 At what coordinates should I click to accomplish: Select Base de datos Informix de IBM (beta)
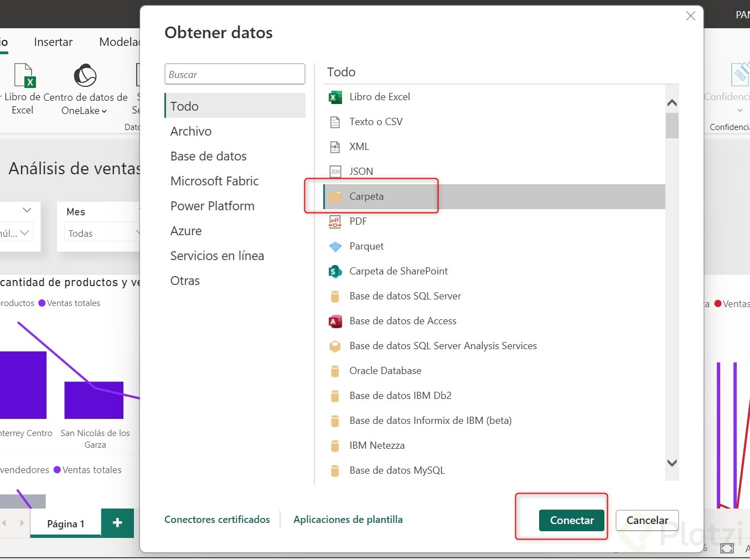(x=431, y=421)
